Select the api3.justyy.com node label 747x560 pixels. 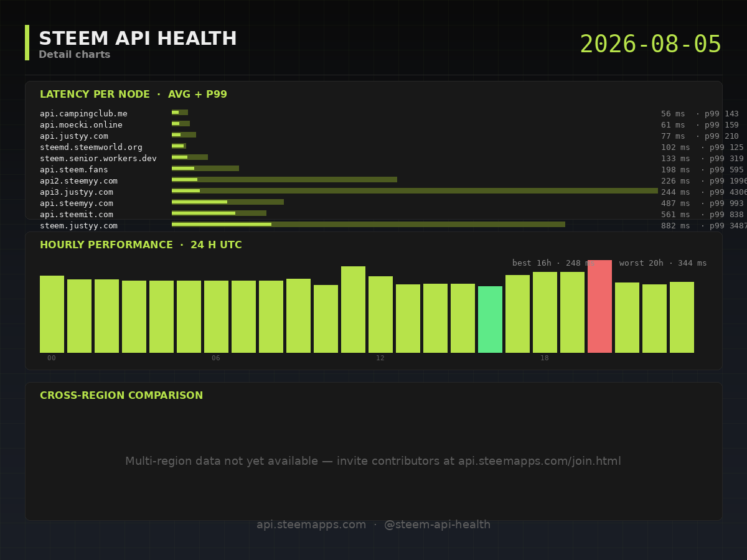tap(77, 192)
